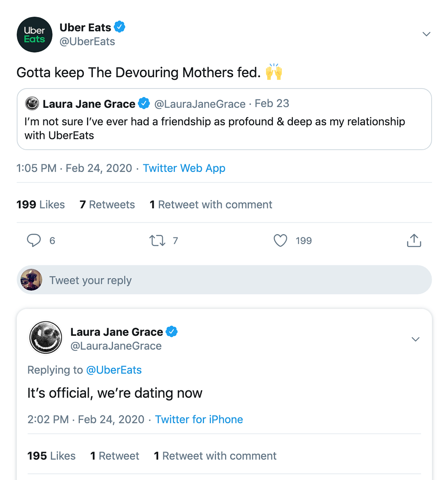View the 199 Likes list
This screenshot has height=480, width=448.
click(41, 205)
